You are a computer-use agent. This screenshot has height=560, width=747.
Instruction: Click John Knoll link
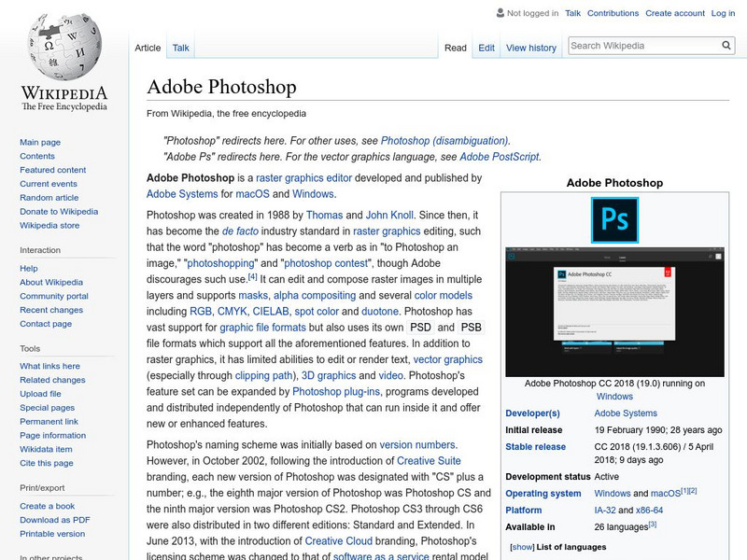click(389, 216)
